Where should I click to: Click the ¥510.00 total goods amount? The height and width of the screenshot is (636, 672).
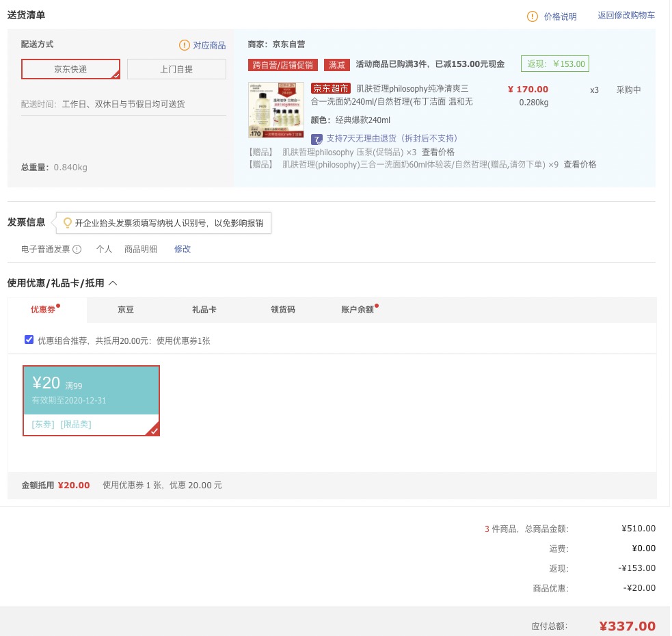pos(639,529)
